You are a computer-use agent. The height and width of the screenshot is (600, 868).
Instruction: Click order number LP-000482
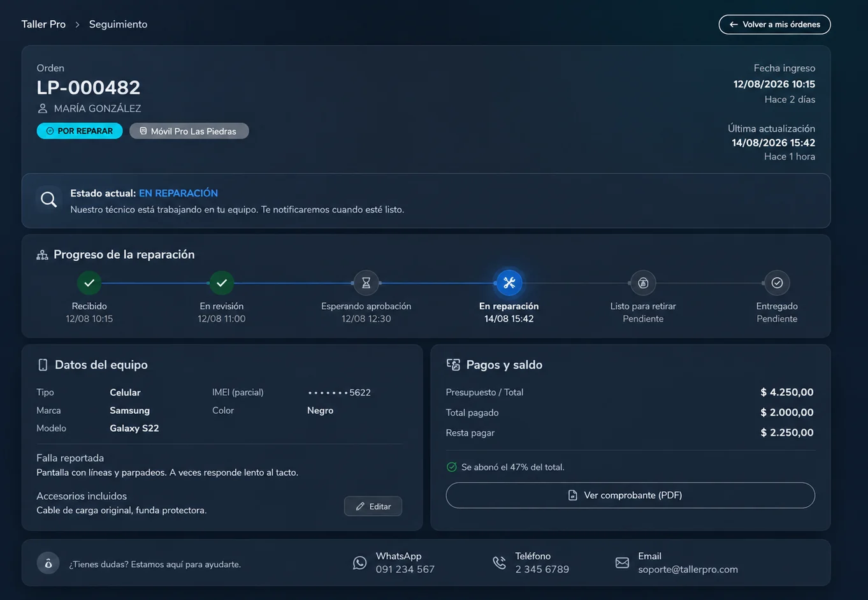point(88,87)
